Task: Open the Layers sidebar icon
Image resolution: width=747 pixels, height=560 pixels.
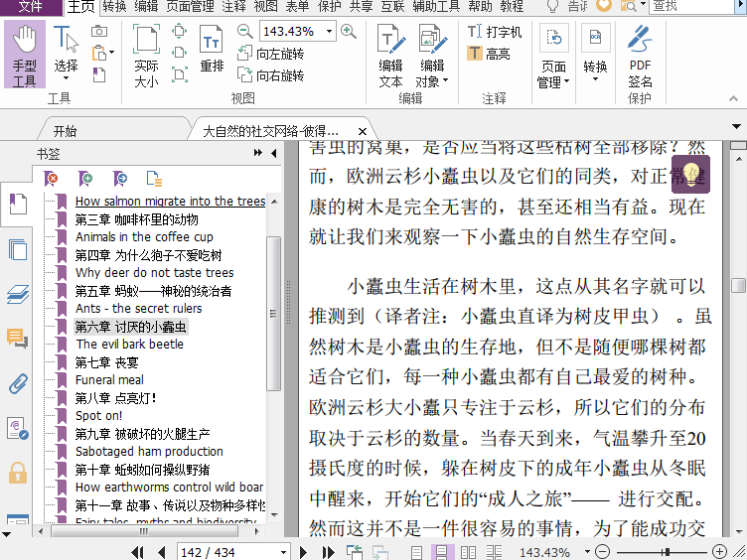Action: click(18, 294)
